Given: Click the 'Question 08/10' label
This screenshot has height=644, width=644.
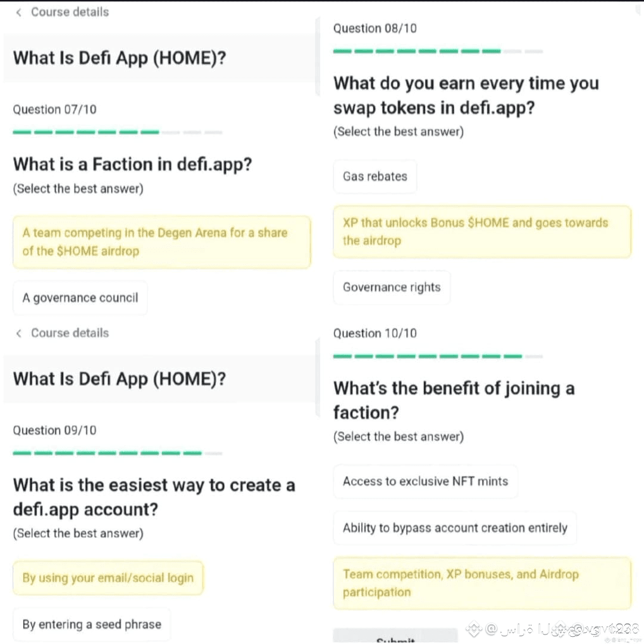Looking at the screenshot, I should coord(375,29).
